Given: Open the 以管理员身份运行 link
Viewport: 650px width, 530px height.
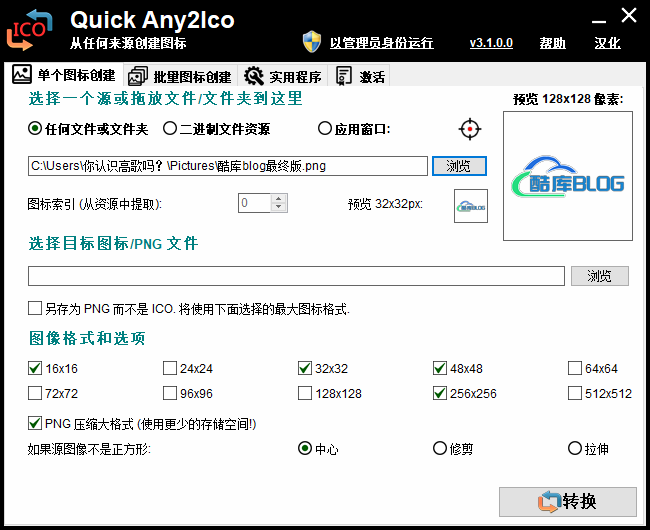Looking at the screenshot, I should (381, 43).
